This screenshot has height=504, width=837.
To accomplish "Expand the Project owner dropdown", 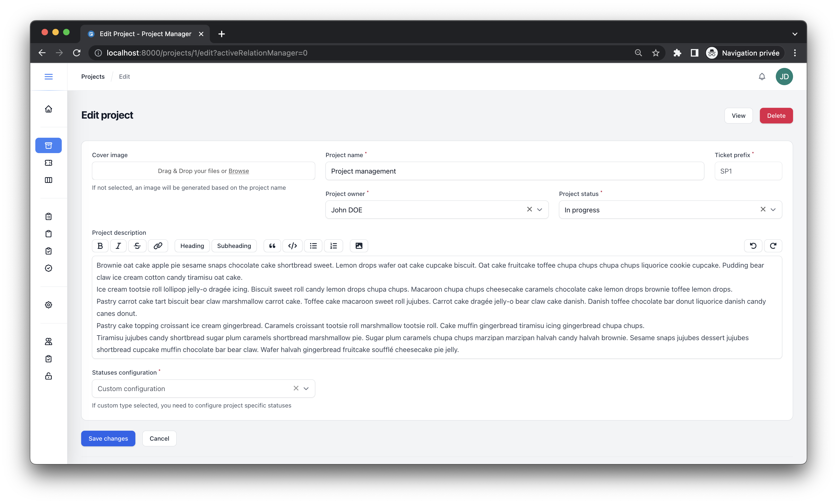I will click(539, 209).
